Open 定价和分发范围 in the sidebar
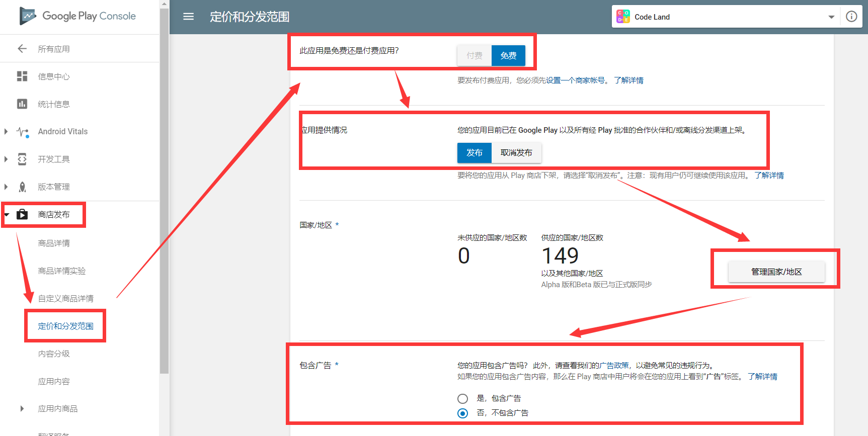The height and width of the screenshot is (436, 868). (66, 326)
